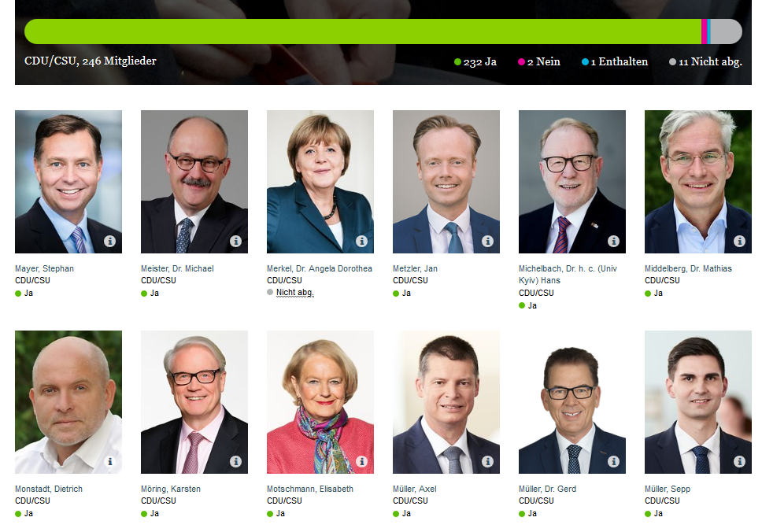The image size is (762, 532).
Task: Click the Nicht abg. label under Merkel
Action: pyautogui.click(x=295, y=293)
